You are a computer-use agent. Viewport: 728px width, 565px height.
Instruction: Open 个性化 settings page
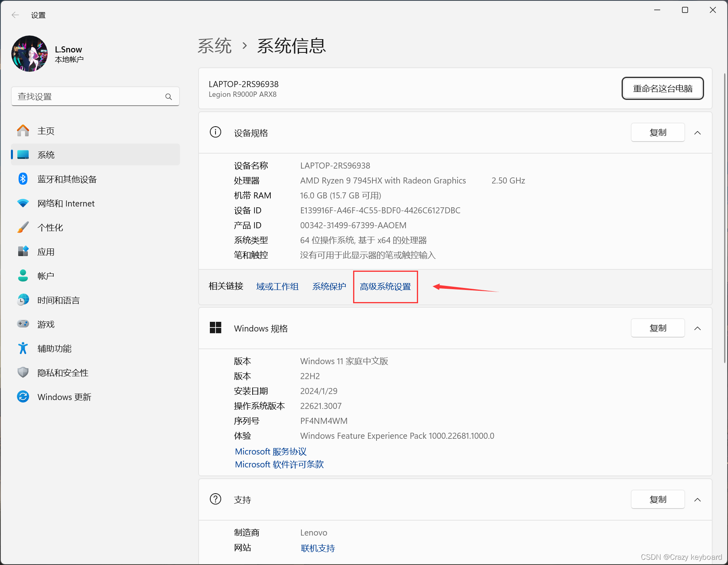click(x=95, y=227)
